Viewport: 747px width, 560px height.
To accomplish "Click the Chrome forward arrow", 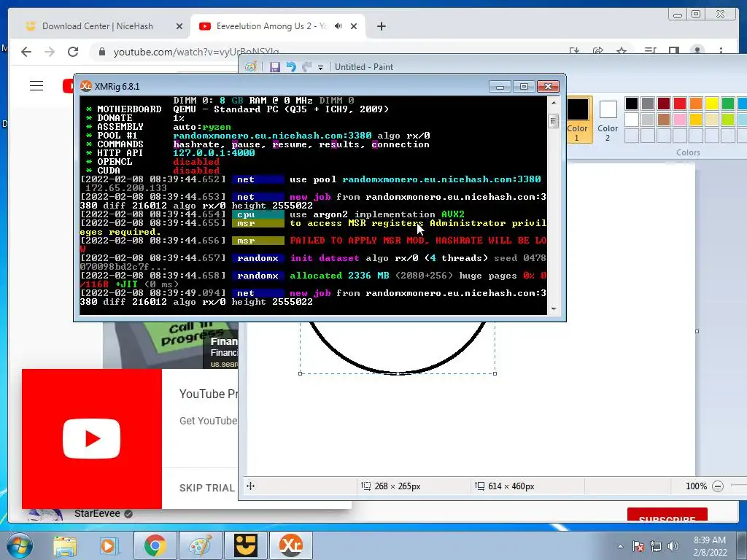I will 50,52.
